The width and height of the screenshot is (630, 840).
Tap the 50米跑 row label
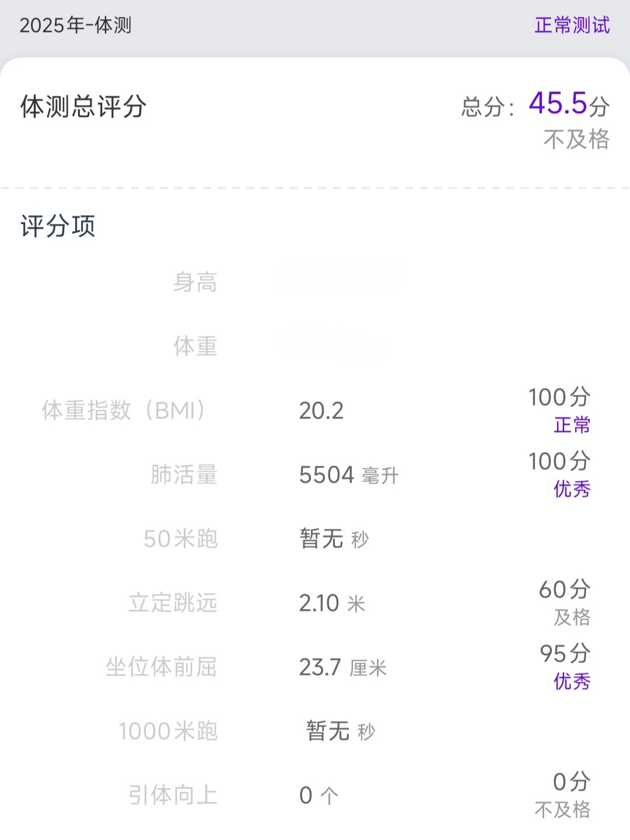pos(180,539)
